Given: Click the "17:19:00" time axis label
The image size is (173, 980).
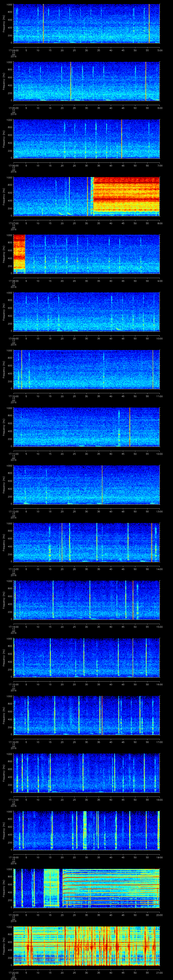Looking at the screenshot, I should [13, 915].
